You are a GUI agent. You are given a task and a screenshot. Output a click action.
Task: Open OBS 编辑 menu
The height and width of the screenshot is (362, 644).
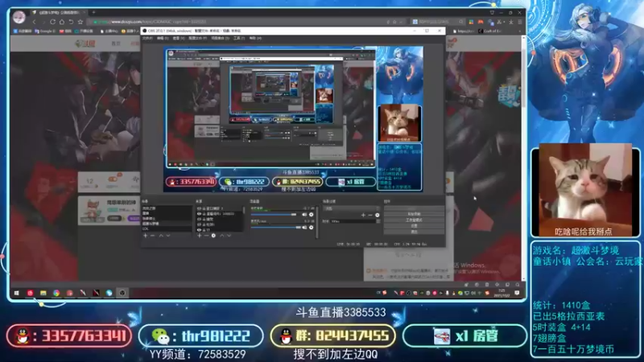click(163, 38)
